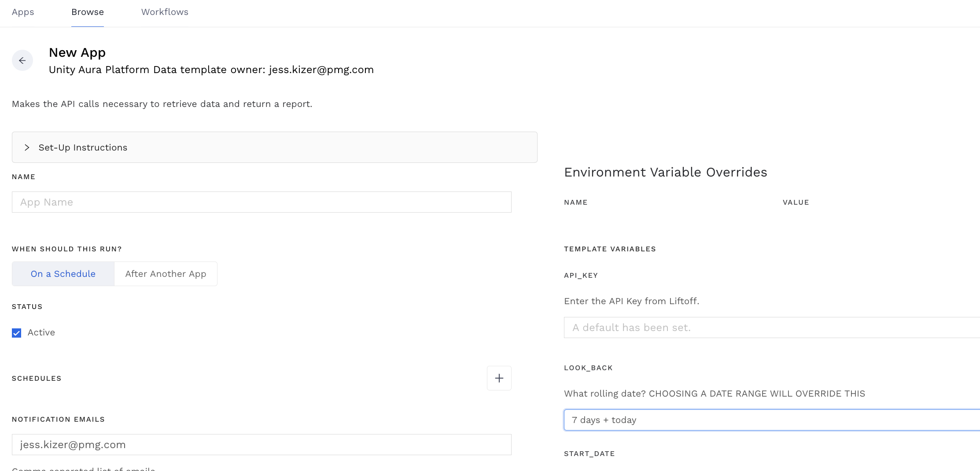Click the API_KEY field showing default set
This screenshot has width=980, height=471.
coord(771,327)
